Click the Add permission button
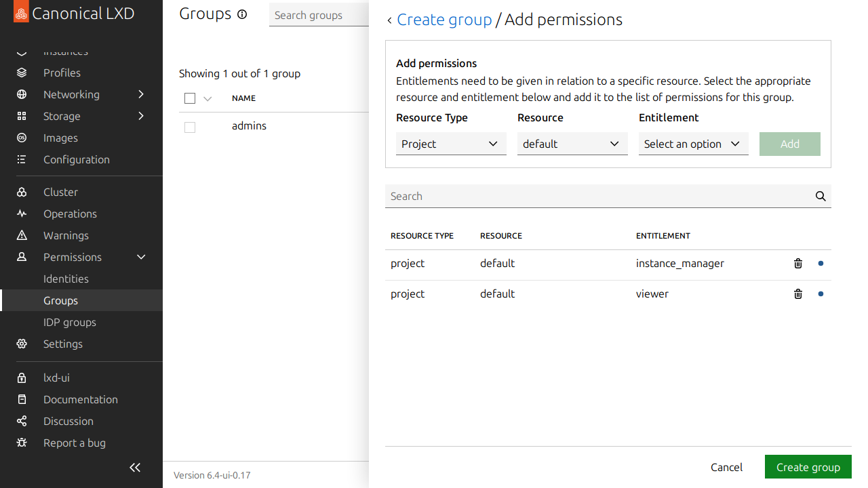The width and height of the screenshot is (868, 488). tap(790, 144)
